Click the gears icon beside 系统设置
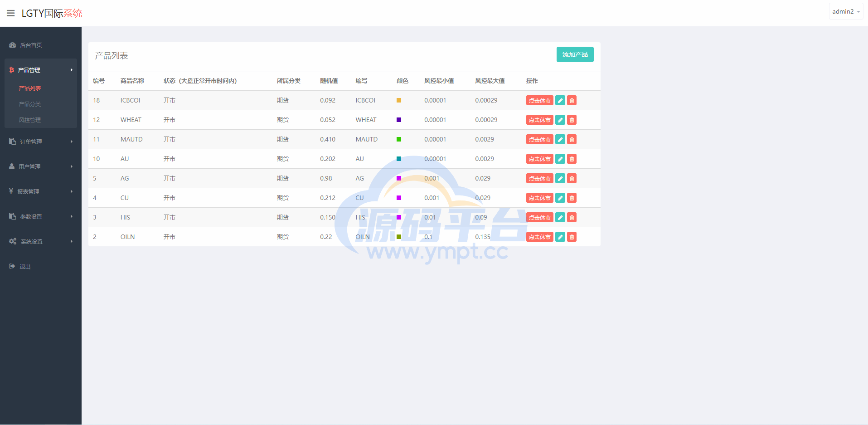868x425 pixels. (13, 241)
